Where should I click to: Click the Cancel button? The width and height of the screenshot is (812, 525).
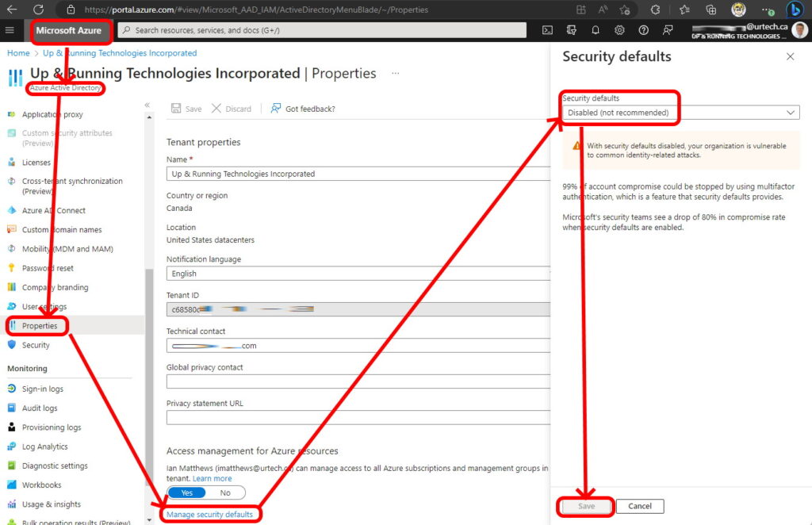[639, 506]
